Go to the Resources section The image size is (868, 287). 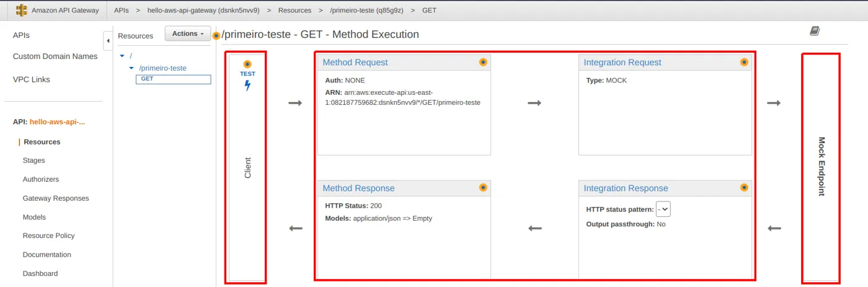(42, 142)
